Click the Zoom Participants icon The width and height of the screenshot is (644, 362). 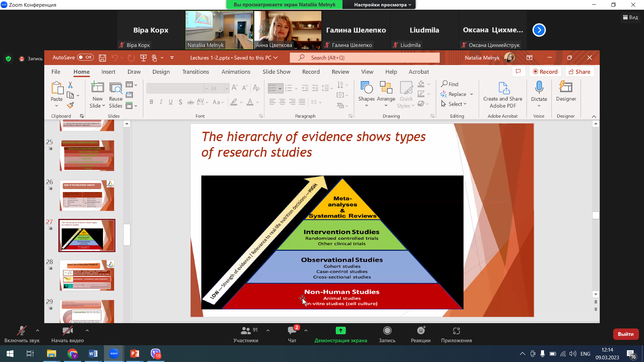(x=246, y=330)
